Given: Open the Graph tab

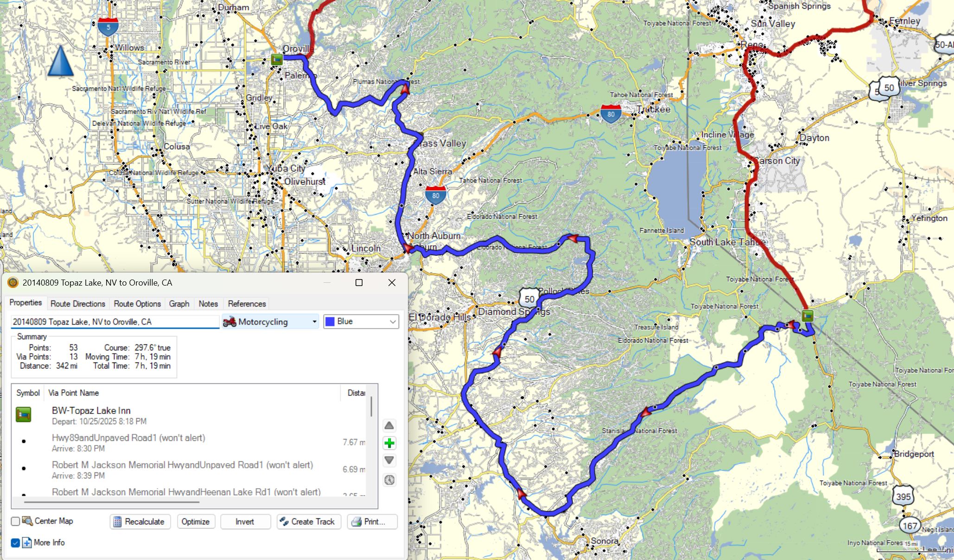Looking at the screenshot, I should (179, 304).
